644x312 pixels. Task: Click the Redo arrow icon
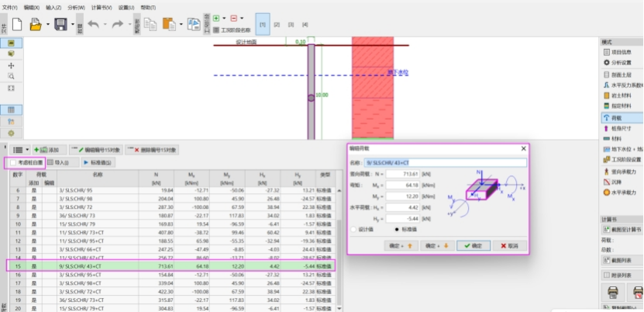tap(118, 25)
